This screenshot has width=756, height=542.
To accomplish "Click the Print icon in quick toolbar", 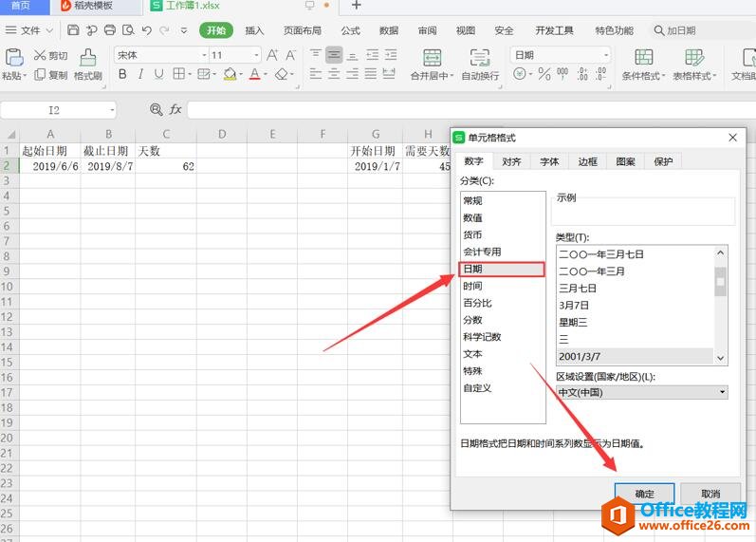I will tap(110, 30).
